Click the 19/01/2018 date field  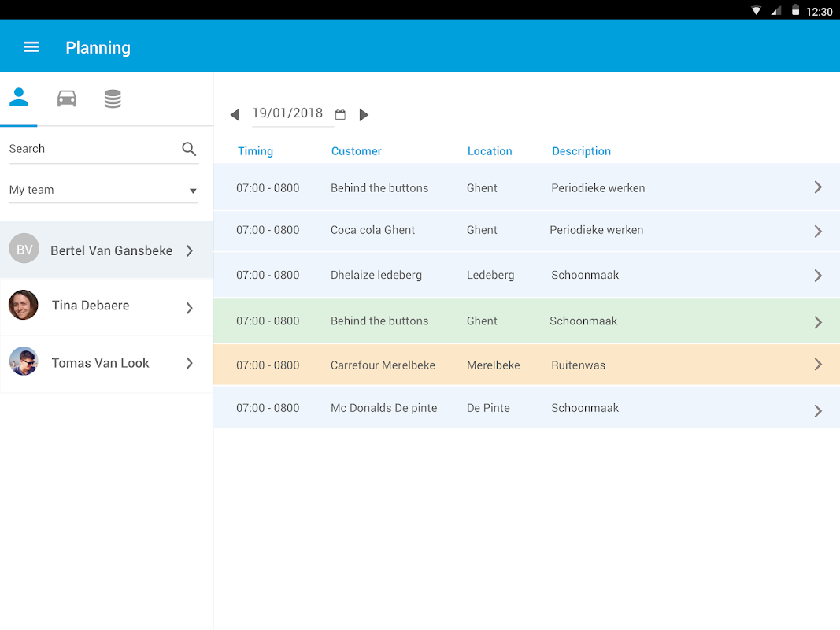pyautogui.click(x=287, y=113)
